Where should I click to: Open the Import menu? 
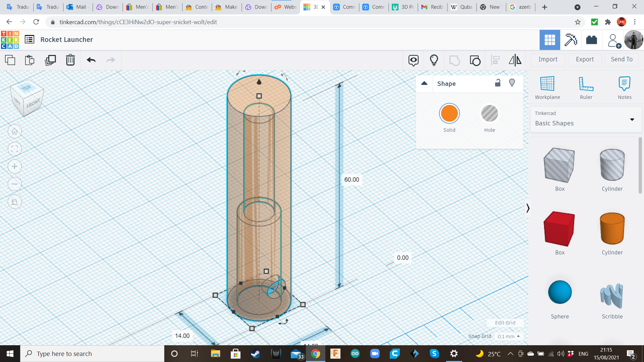click(x=548, y=59)
